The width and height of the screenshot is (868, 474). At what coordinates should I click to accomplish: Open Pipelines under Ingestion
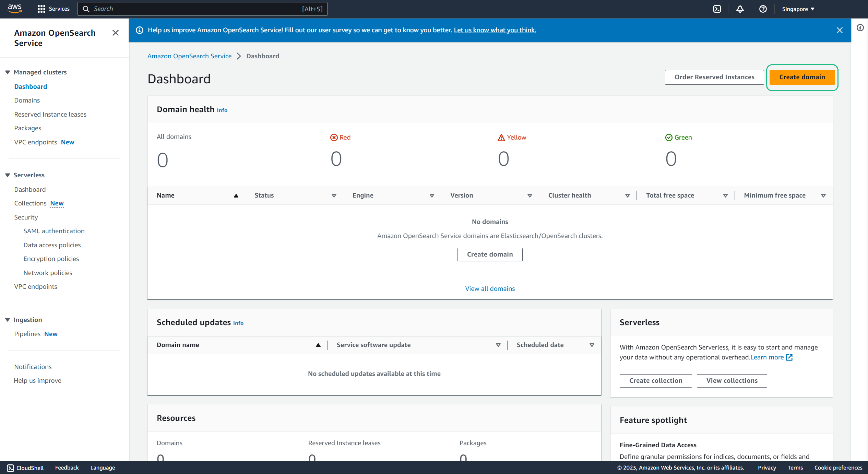coord(27,334)
